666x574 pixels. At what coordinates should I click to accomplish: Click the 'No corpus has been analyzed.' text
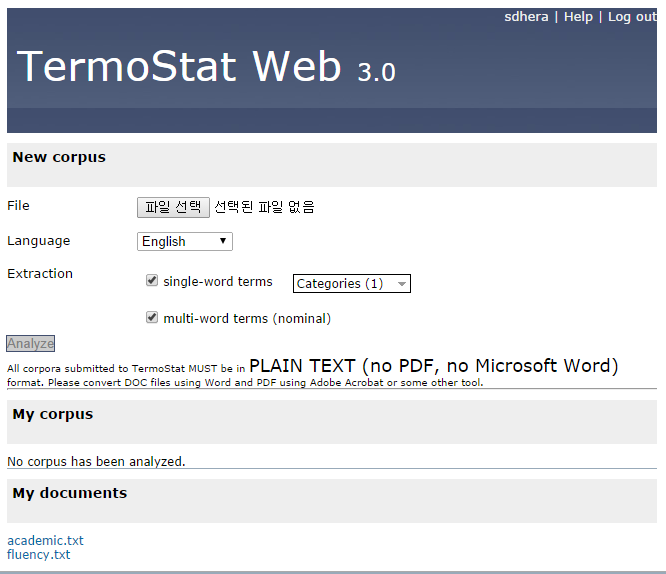pyautogui.click(x=96, y=461)
